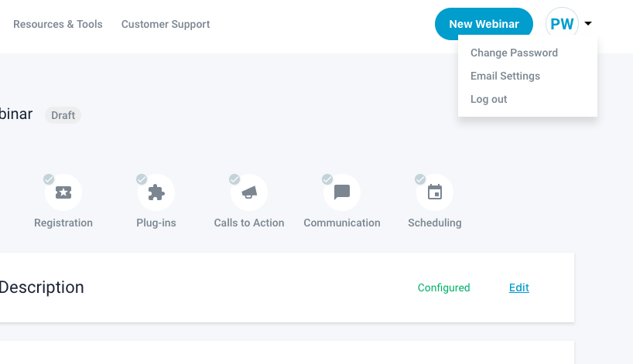
Task: Open the Plug-ins puzzle piece icon
Action: [x=156, y=192]
